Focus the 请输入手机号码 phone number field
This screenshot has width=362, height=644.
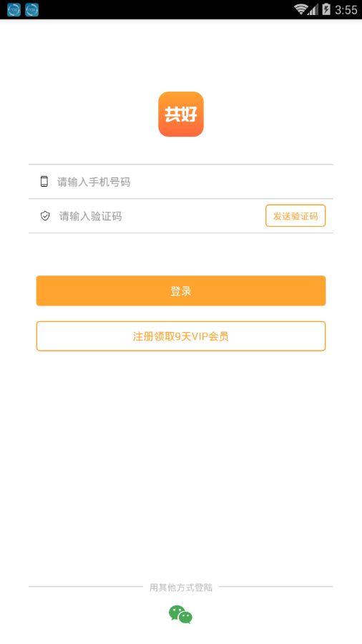tap(181, 182)
